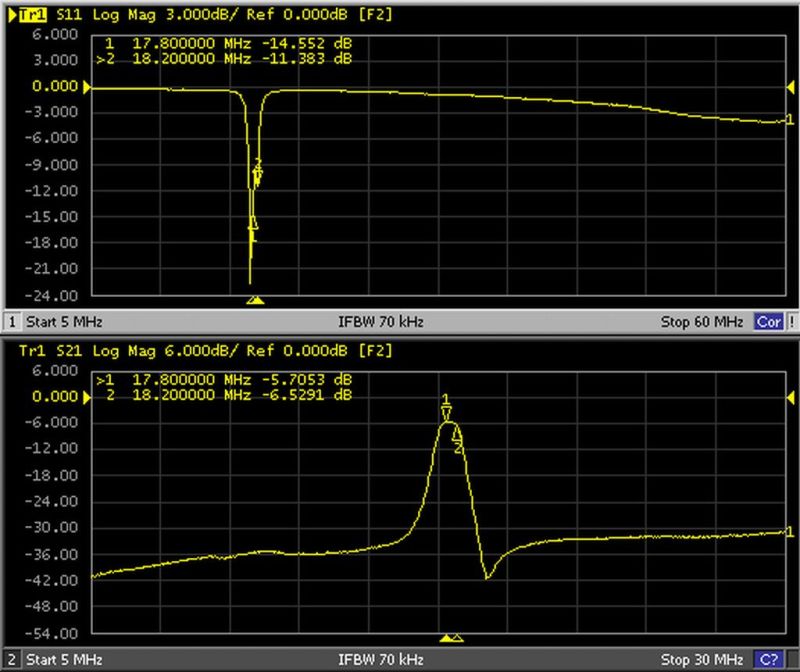This screenshot has height=672, width=800.
Task: Click Start 5 MHz field on channel 2
Action: [x=65, y=660]
